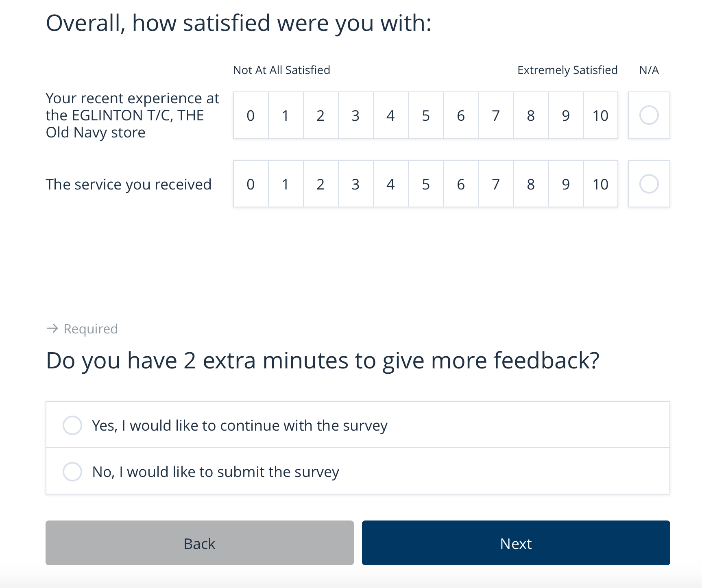
Task: Rate recent Old Navy experience as 10
Action: click(600, 115)
